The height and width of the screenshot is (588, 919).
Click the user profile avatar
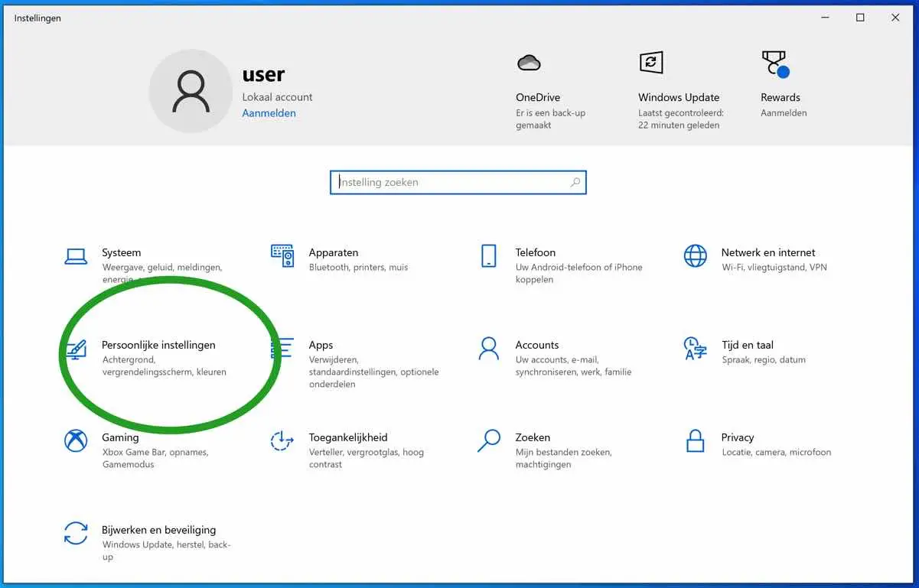(191, 91)
